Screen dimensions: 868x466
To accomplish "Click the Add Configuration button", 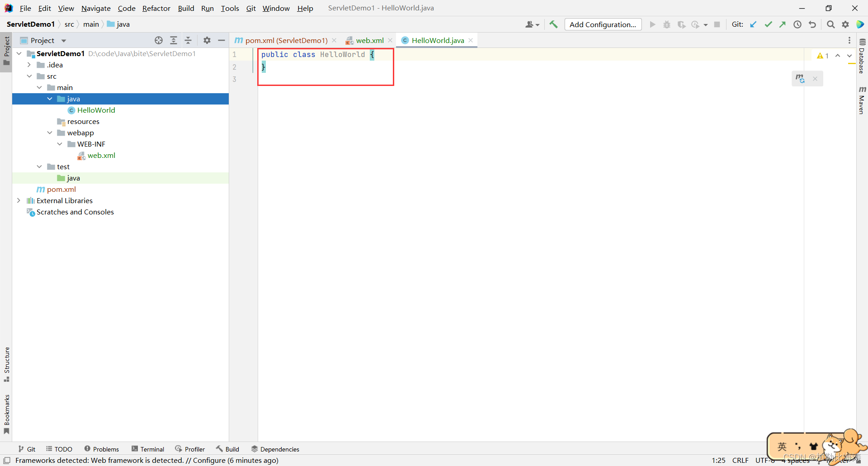I will point(603,24).
